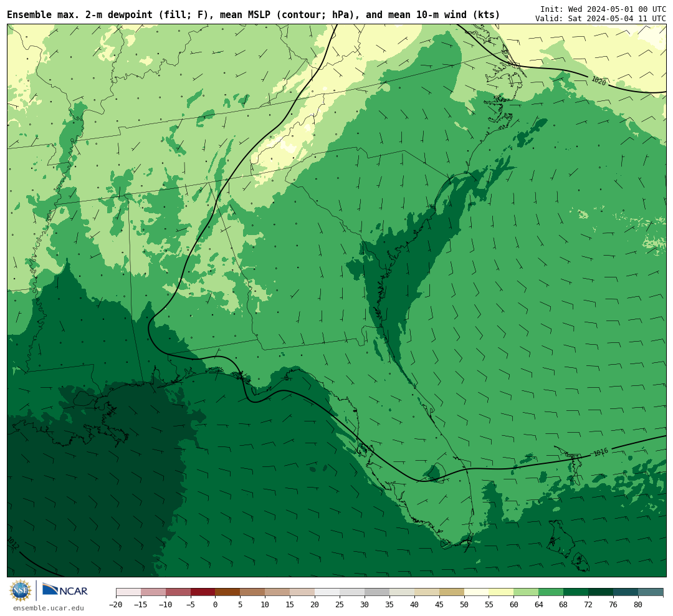Click the 10 to 15 colorbar swatch

278,592
